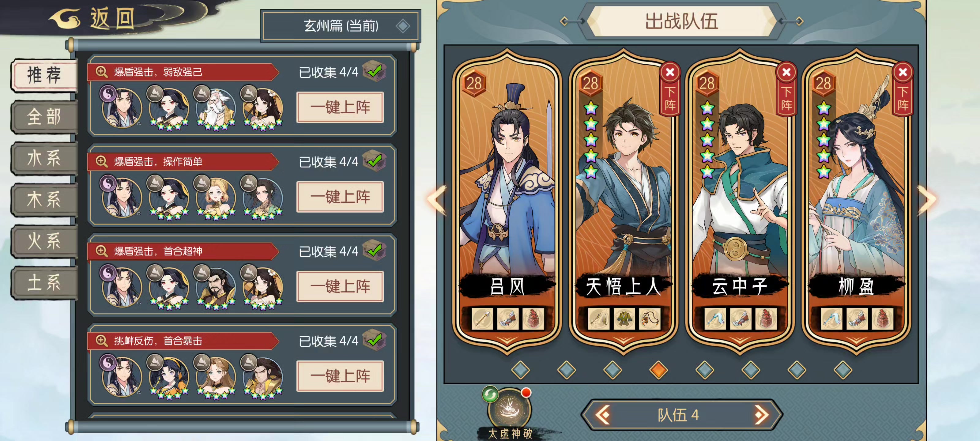Toggle the collected checkmark chest of first lineup
This screenshot has height=441, width=980.
[x=374, y=71]
